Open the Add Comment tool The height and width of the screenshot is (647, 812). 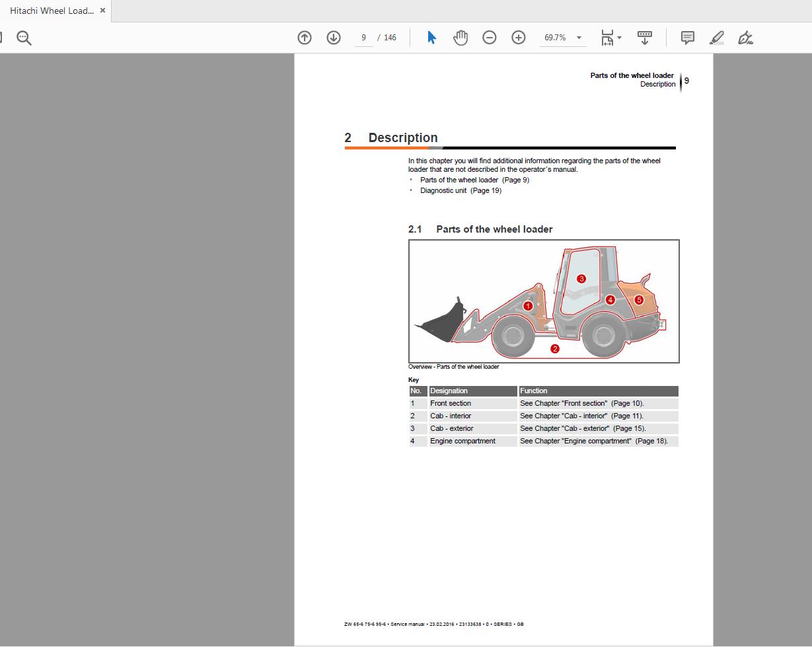pos(687,38)
